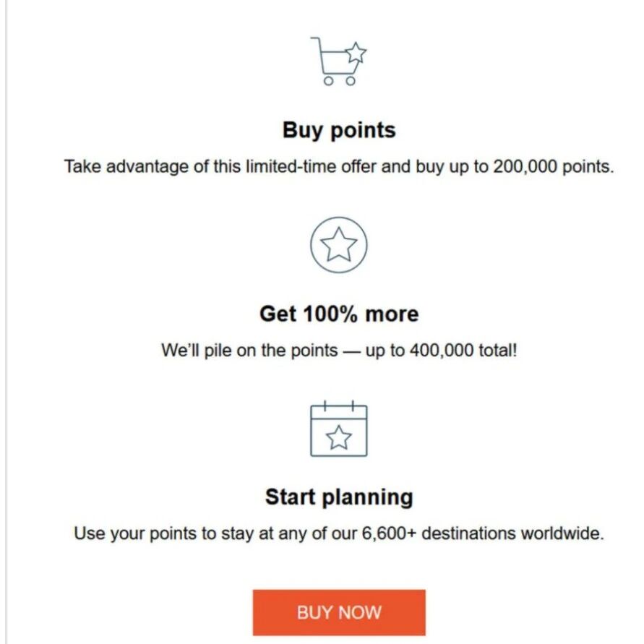Click the '6,600+ destinations worldwide' sentence

click(483, 533)
